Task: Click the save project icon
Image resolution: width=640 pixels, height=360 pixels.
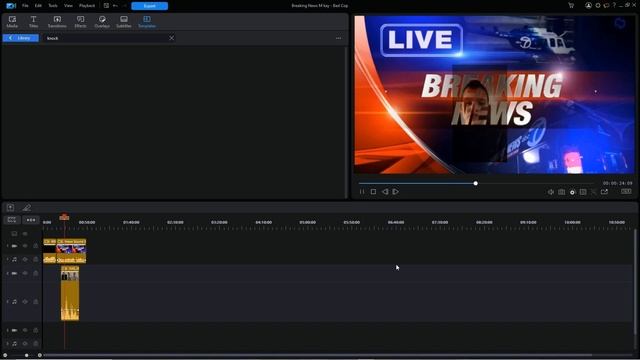Action: [x=106, y=6]
